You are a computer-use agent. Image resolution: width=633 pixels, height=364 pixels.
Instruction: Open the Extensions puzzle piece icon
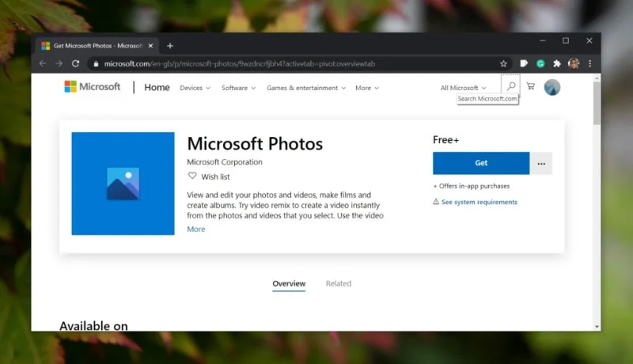point(557,63)
